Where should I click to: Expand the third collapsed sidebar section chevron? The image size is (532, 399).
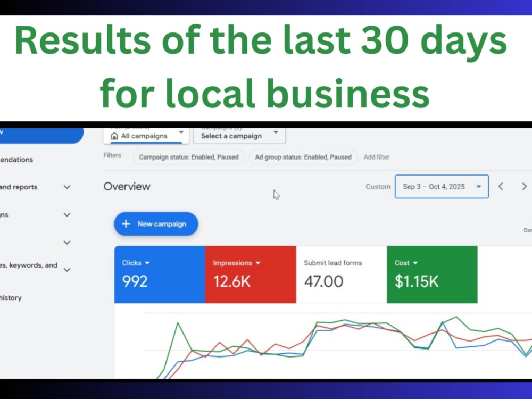pos(67,243)
